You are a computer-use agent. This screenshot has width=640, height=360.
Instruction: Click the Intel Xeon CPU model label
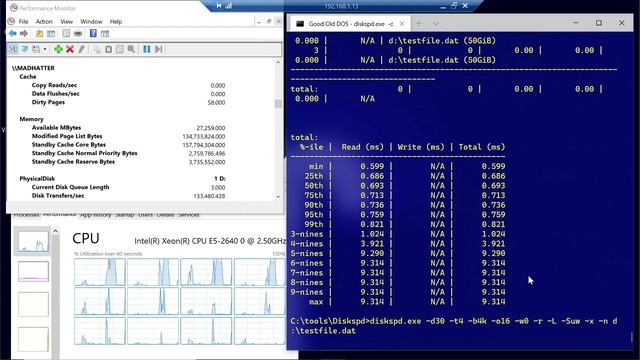tap(210, 241)
